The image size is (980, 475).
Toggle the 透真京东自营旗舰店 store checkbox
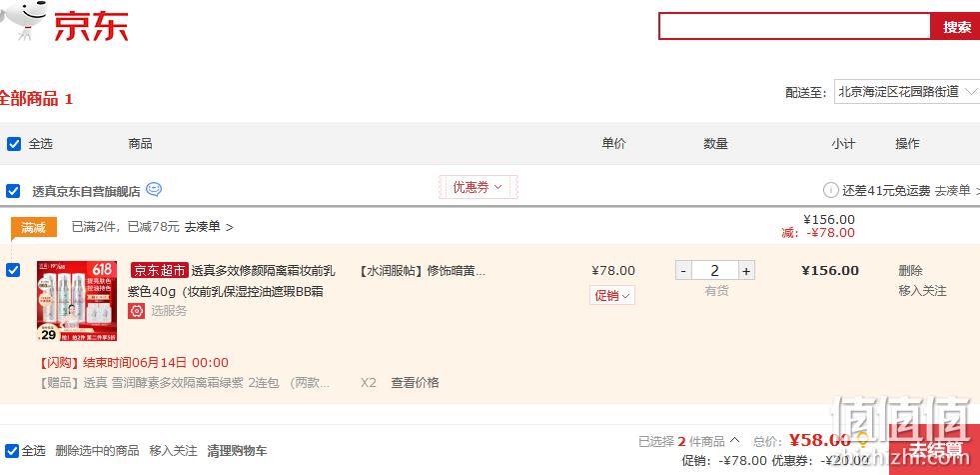13,191
